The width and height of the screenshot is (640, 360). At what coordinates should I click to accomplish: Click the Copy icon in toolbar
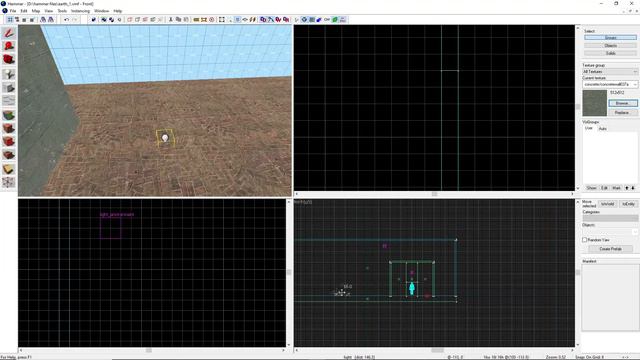(178, 20)
